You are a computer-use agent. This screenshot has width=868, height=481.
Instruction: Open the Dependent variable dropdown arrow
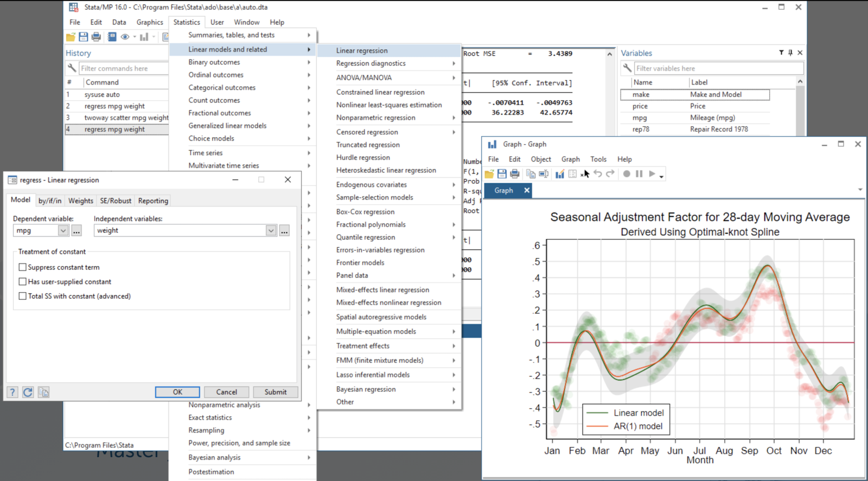pos(63,230)
